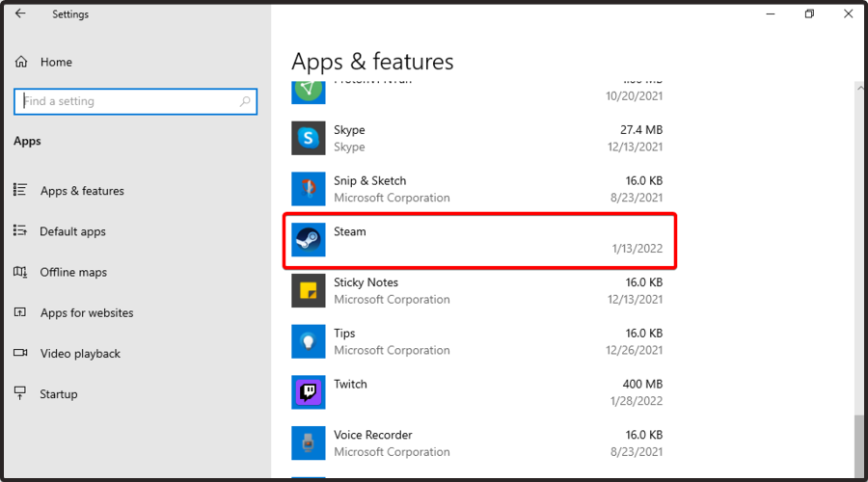
Task: Close the Settings window
Action: tap(848, 13)
